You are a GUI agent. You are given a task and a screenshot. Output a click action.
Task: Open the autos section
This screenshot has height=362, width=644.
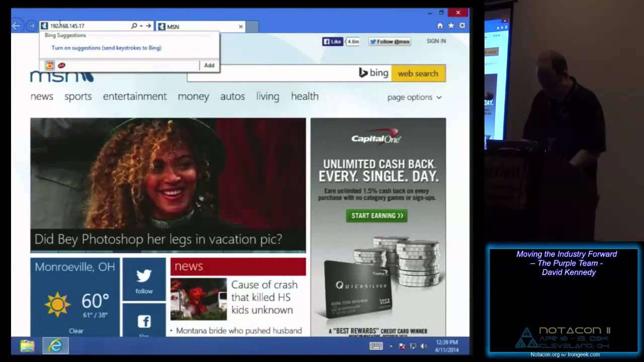pos(232,97)
